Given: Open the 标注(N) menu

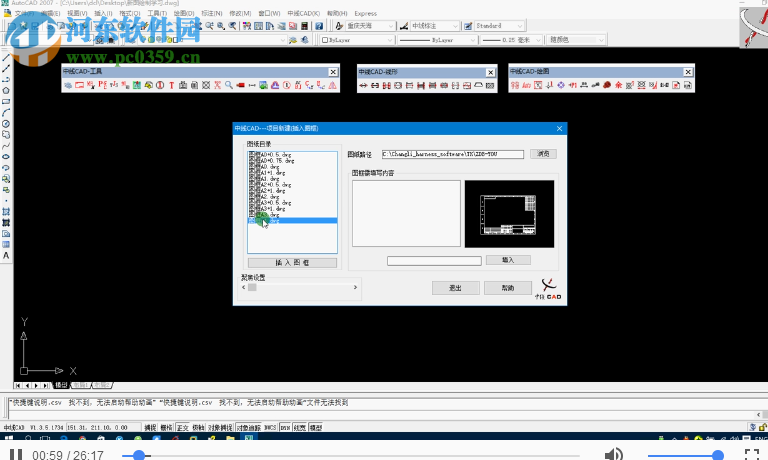Looking at the screenshot, I should 212,13.
